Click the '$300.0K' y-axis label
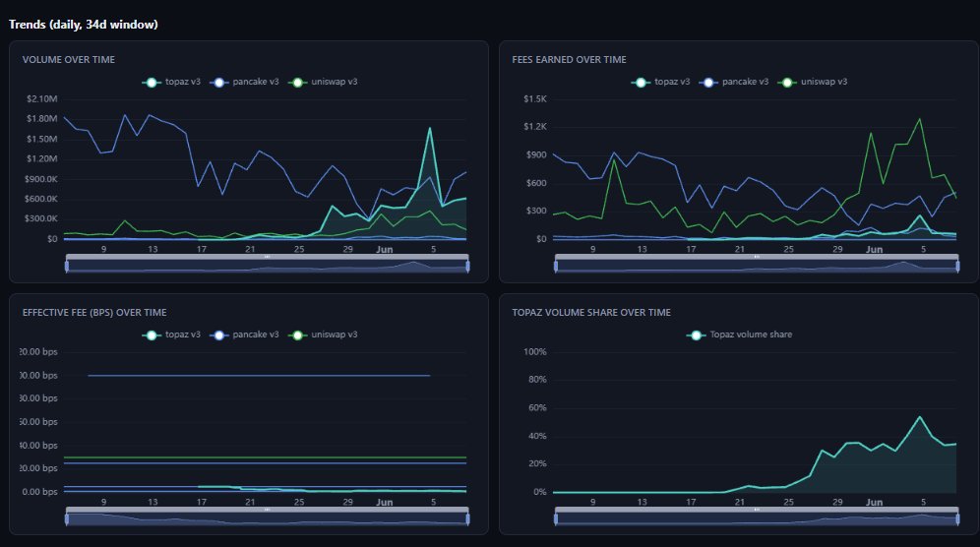The height and width of the screenshot is (547, 980). click(41, 218)
